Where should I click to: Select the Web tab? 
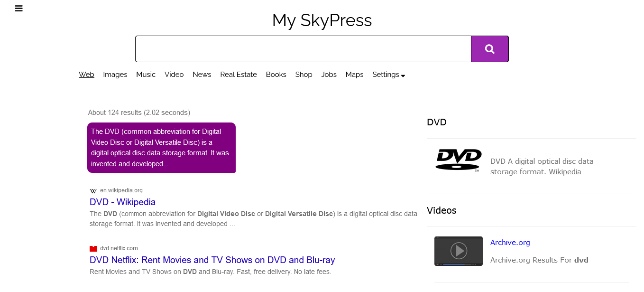tap(86, 75)
